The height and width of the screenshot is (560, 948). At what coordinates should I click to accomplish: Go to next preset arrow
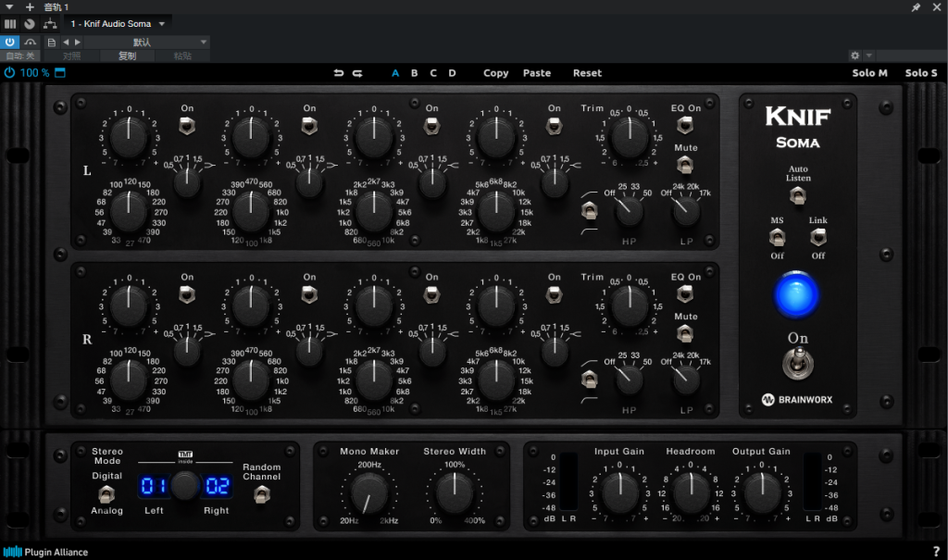pos(78,43)
